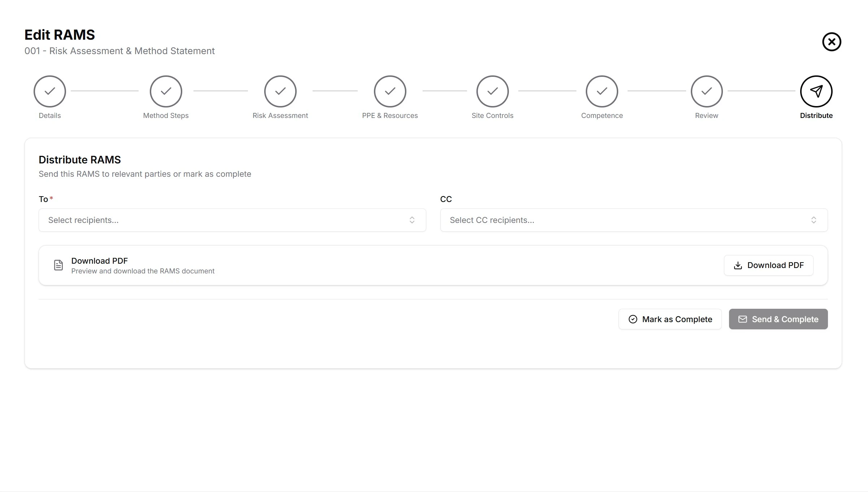Click the Download PDF button
Image resolution: width=868 pixels, height=492 pixels.
[768, 265]
